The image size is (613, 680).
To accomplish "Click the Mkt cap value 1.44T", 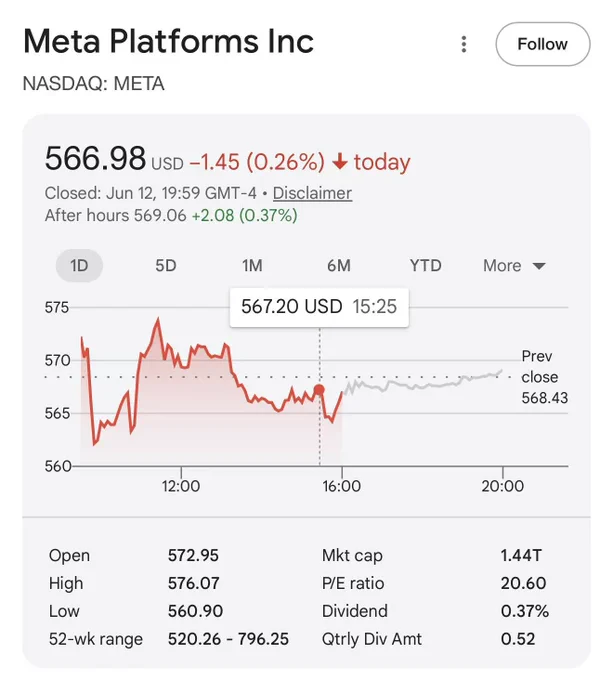I will point(521,556).
